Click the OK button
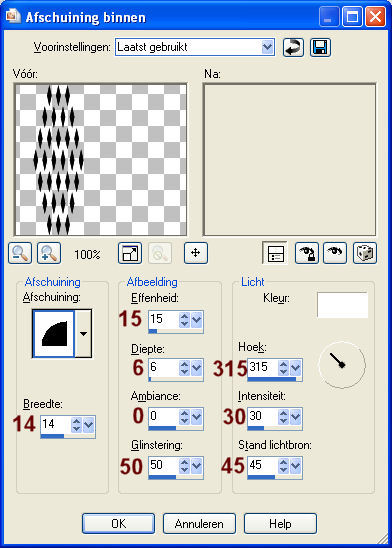Screen dimensions: 392x548 (x=118, y=524)
